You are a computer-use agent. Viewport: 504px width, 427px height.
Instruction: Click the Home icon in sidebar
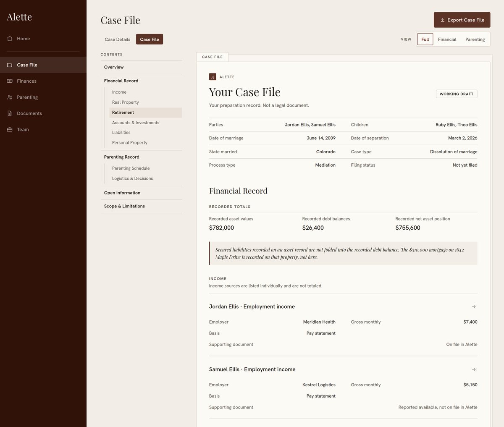10,39
